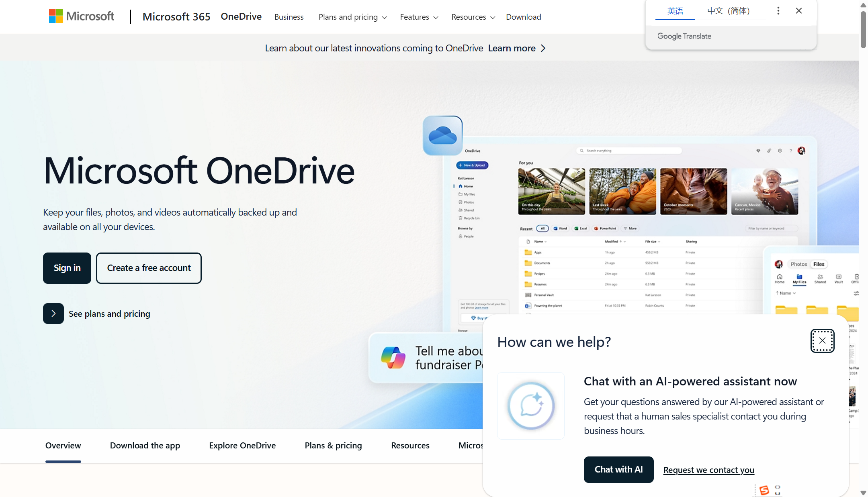868x497 pixels.
Task: Click the OneDrive cloud app icon
Action: click(x=442, y=136)
